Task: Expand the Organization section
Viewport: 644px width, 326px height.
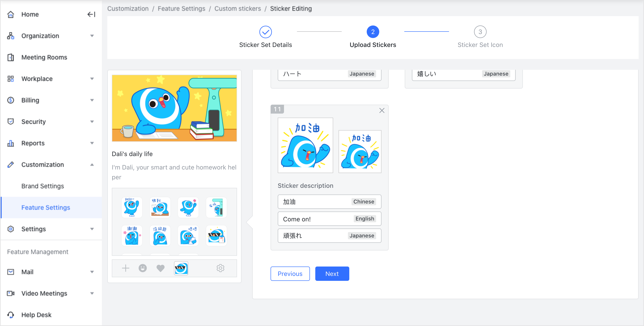Action: pos(92,36)
